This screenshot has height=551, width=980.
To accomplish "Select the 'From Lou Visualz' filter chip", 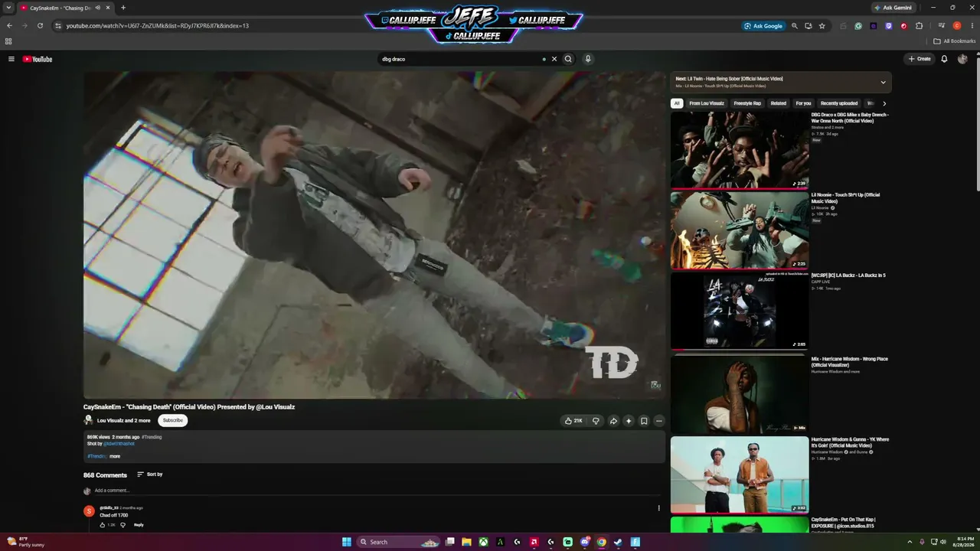I will pyautogui.click(x=707, y=103).
